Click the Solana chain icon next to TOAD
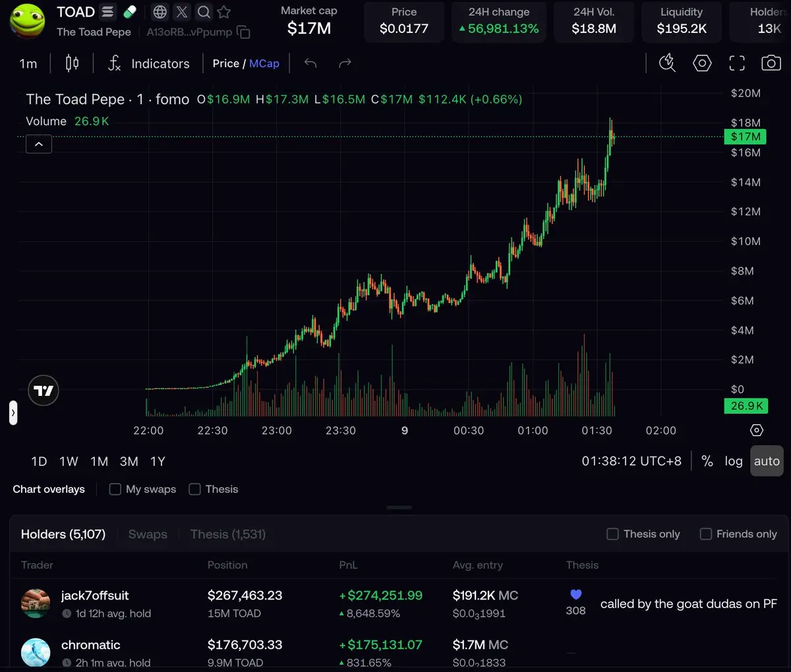Viewport: 791px width, 672px height. tap(108, 12)
